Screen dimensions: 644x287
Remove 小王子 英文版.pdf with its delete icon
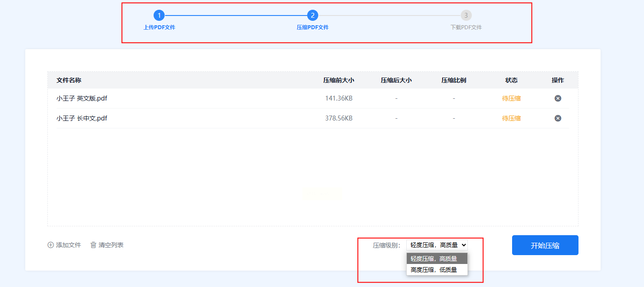coord(558,98)
